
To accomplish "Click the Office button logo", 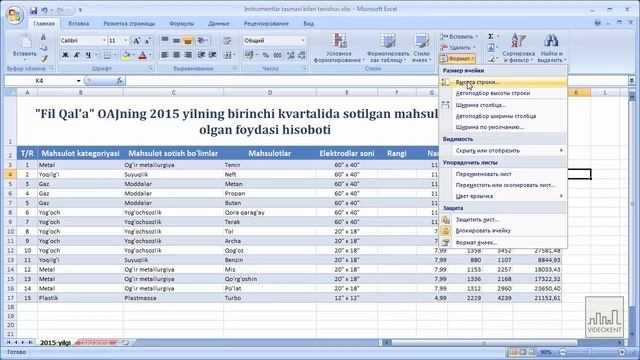I will pos(15,16).
